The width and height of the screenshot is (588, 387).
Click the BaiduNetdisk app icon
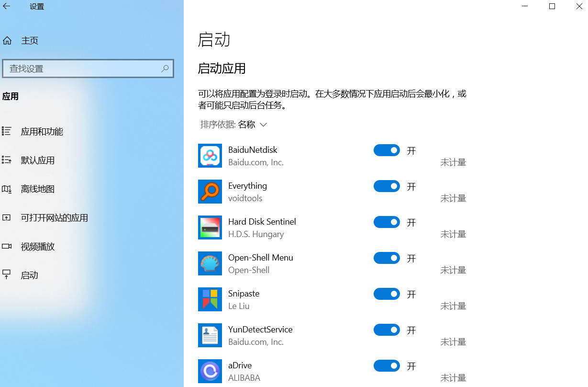[x=210, y=156]
